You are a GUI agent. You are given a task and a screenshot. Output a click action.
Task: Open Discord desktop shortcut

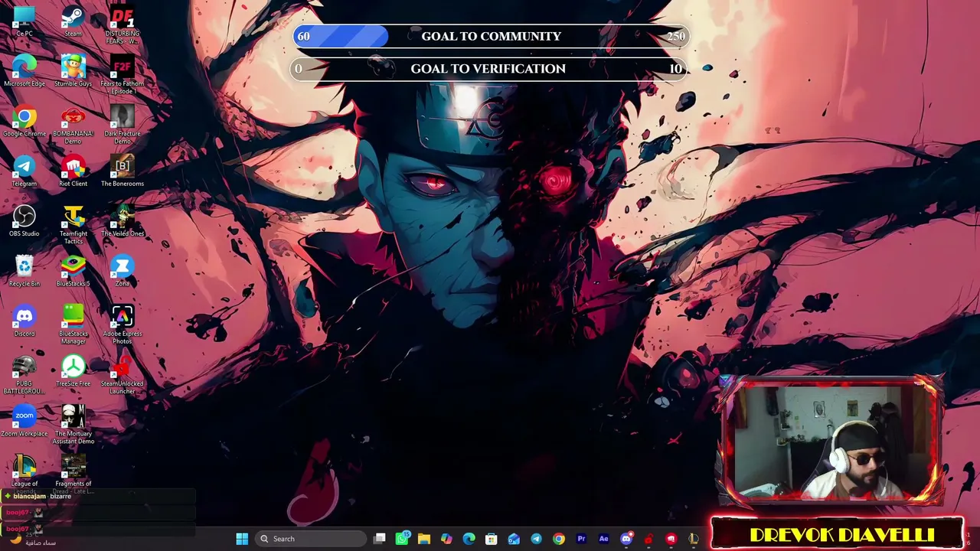(24, 321)
